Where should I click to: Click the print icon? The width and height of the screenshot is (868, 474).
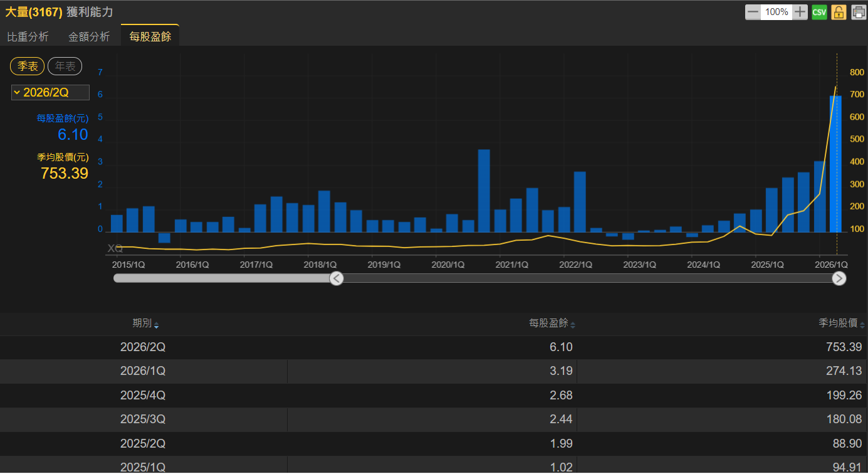pos(859,12)
